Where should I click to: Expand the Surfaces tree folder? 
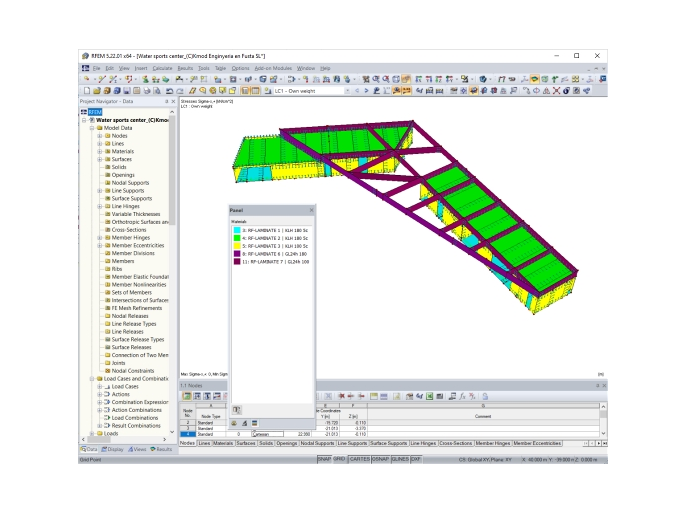(x=100, y=160)
